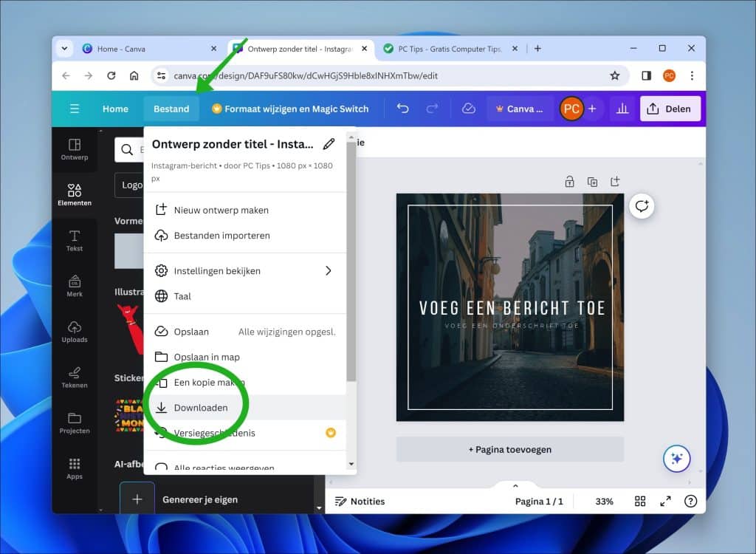This screenshot has width=756, height=554.
Task: Open the Ontwerp sidebar panel
Action: 75,150
